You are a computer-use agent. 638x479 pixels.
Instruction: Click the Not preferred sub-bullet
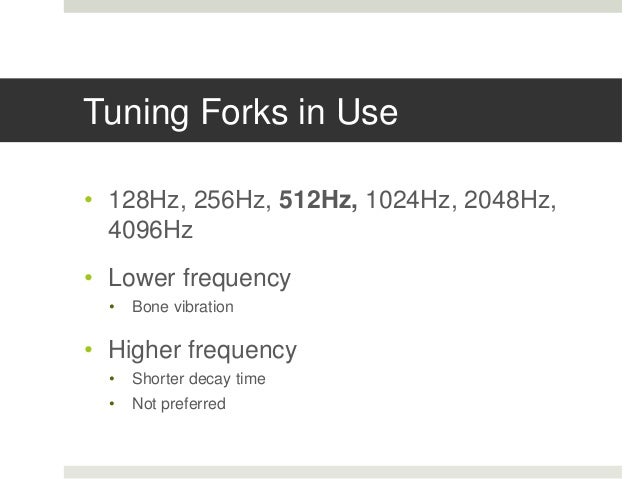pyautogui.click(x=179, y=404)
